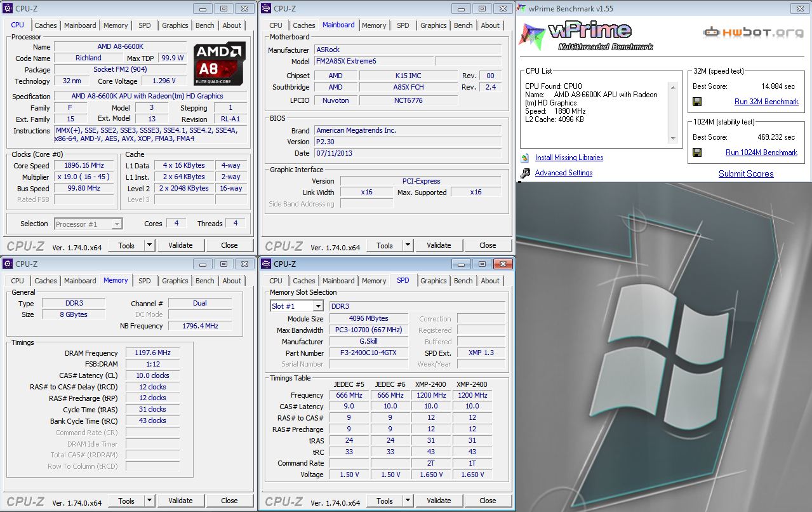Screen dimensions: 812x512
Task: Open Graphics tab in the Mainboard window
Action: click(x=434, y=25)
